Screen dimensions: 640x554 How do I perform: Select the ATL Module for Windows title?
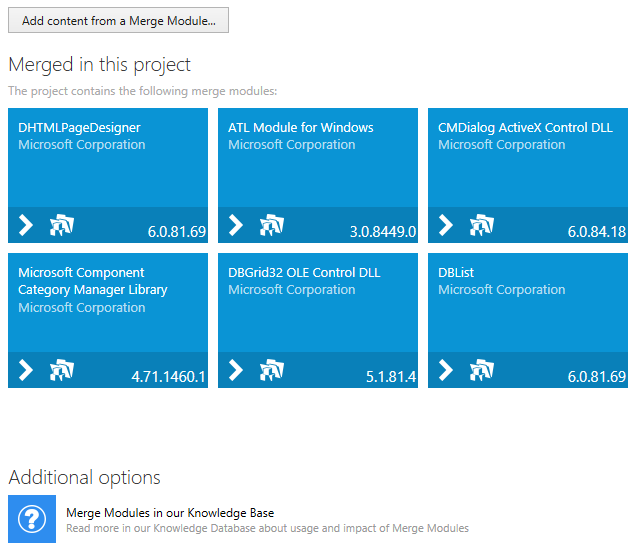300,128
